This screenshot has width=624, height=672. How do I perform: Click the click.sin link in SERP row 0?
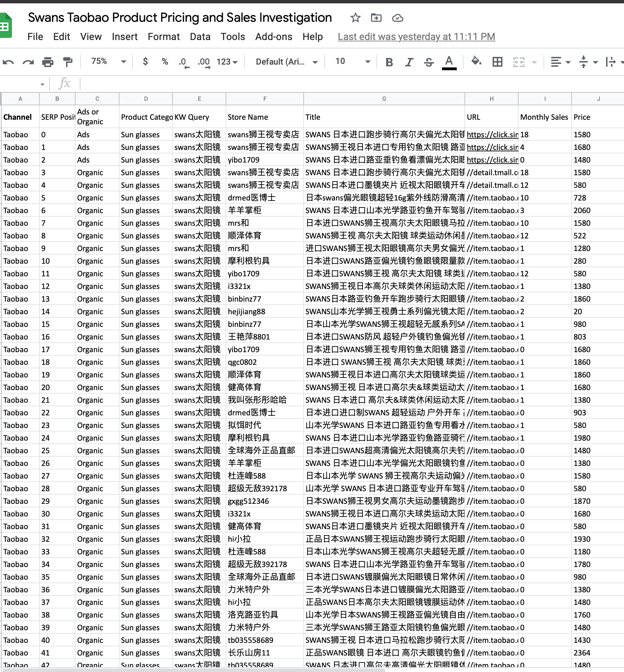[x=492, y=134]
